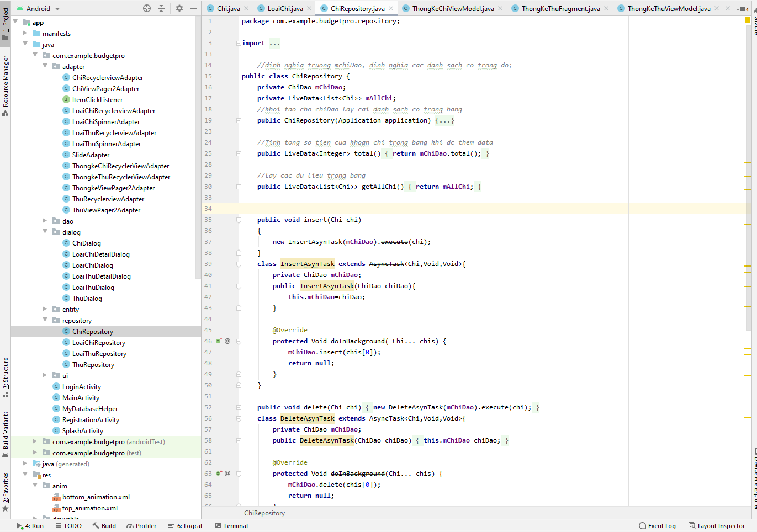Open the Run tool window
757x532 pixels.
click(30, 526)
